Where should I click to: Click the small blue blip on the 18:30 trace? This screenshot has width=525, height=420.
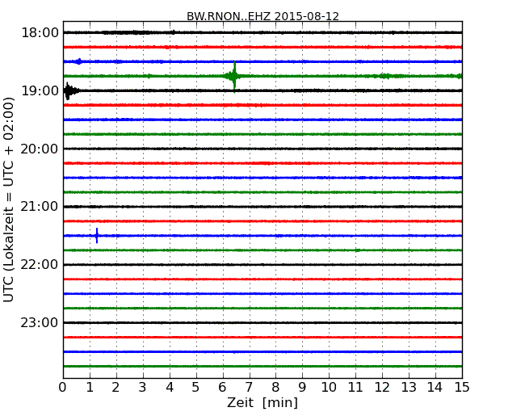[x=79, y=61]
